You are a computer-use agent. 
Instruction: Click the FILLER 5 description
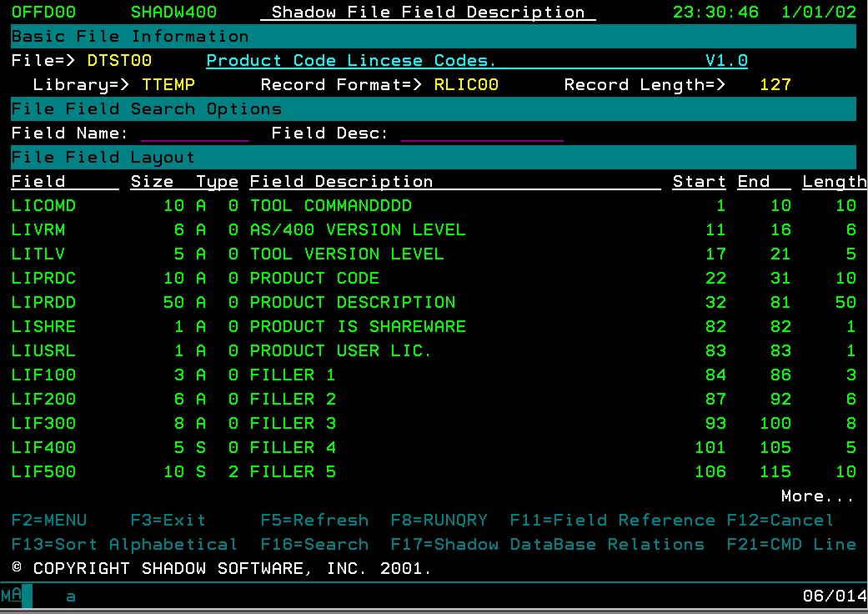293,471
